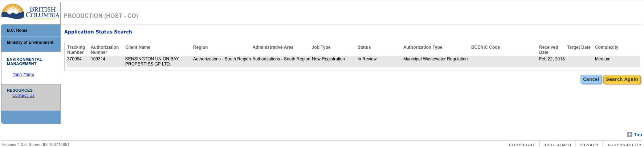The image size is (644, 147).
Task: Click the In Review status cell
Action: 367,59
